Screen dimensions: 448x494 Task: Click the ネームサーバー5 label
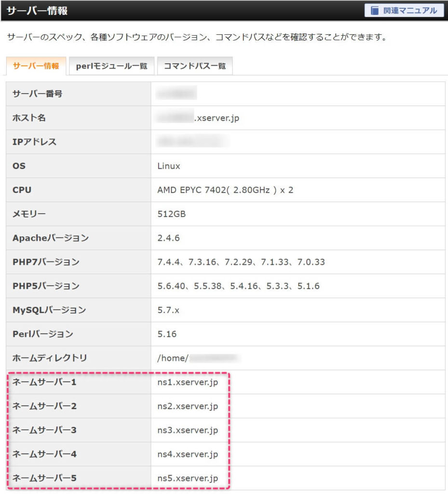tap(44, 478)
